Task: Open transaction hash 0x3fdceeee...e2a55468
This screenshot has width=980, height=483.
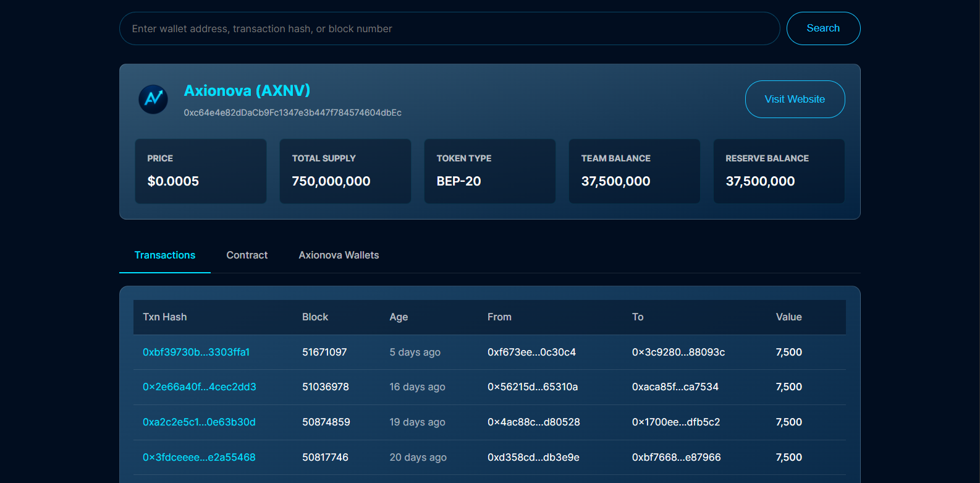Action: coord(199,458)
